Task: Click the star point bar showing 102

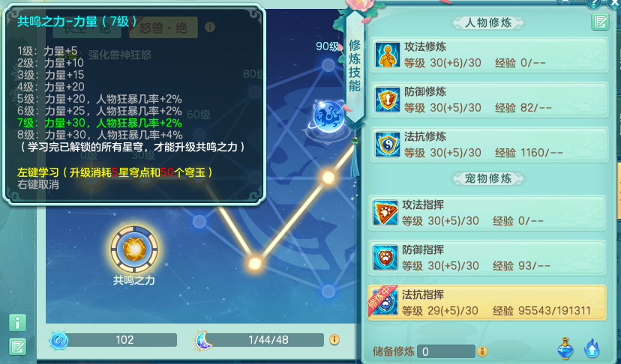Action: pyautogui.click(x=113, y=340)
